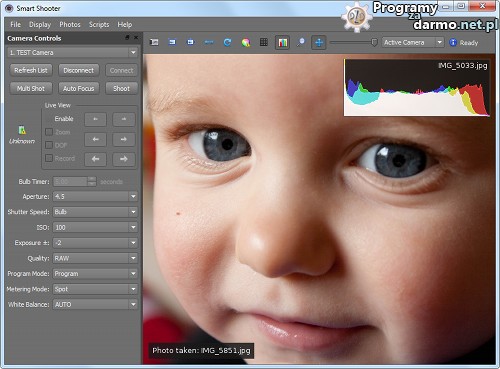Click the color wheel toolbar icon
The image size is (500, 369).
tap(246, 42)
